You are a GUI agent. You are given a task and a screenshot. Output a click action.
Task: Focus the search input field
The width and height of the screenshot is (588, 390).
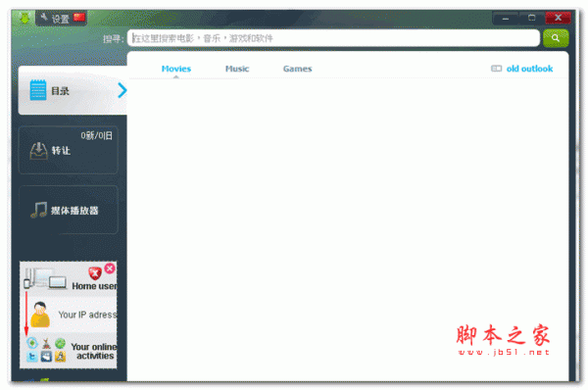click(x=333, y=38)
